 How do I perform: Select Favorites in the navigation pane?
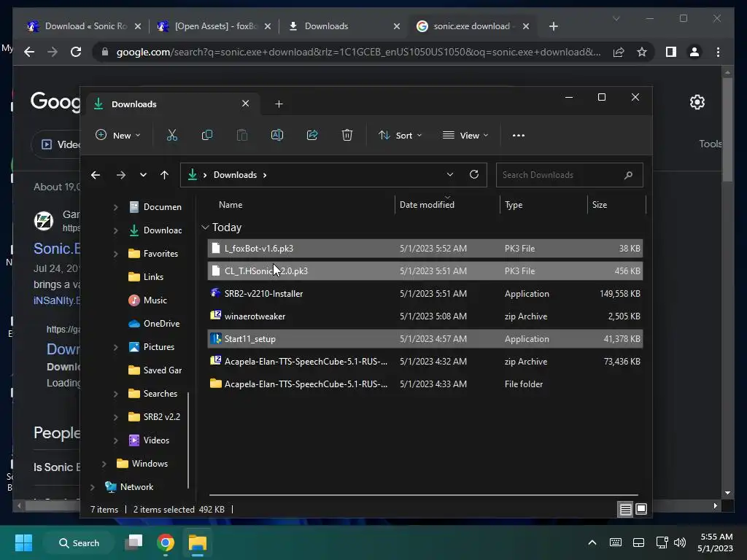pyautogui.click(x=153, y=254)
